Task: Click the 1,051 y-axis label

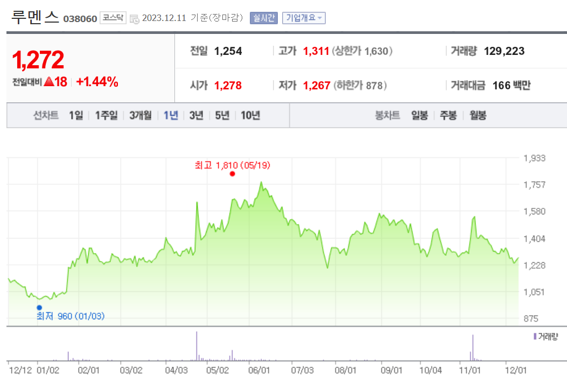Action: [534, 292]
